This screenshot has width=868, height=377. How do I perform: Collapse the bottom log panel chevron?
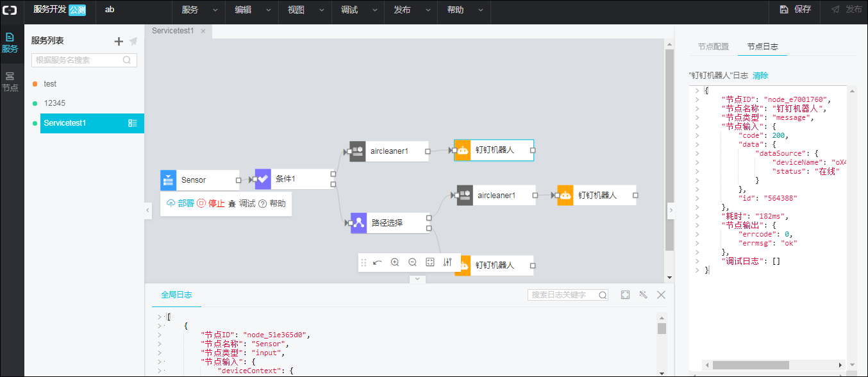(417, 279)
